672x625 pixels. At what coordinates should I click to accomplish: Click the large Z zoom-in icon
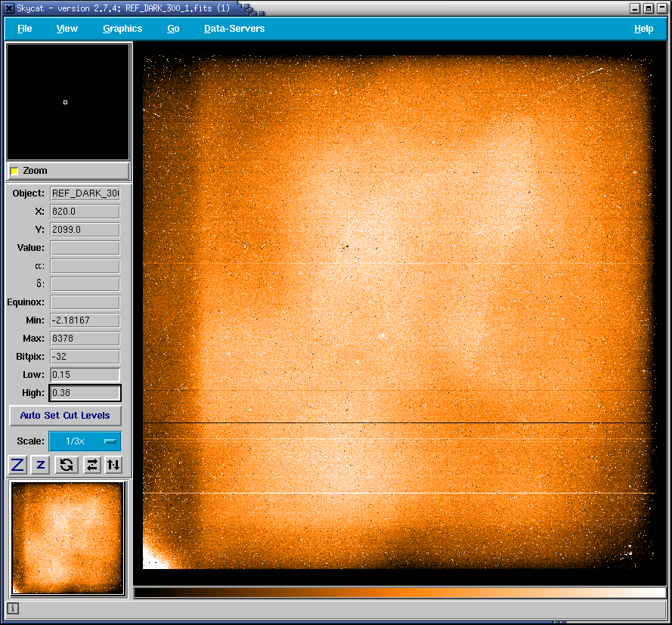(x=18, y=465)
